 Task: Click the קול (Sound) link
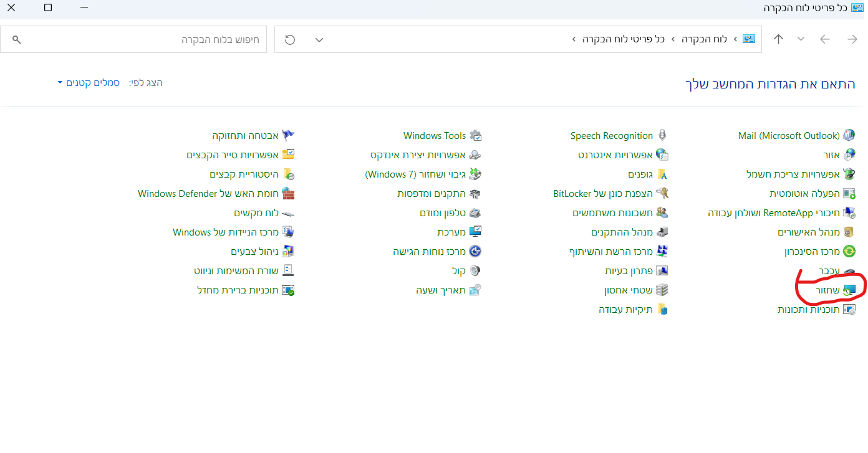(459, 271)
